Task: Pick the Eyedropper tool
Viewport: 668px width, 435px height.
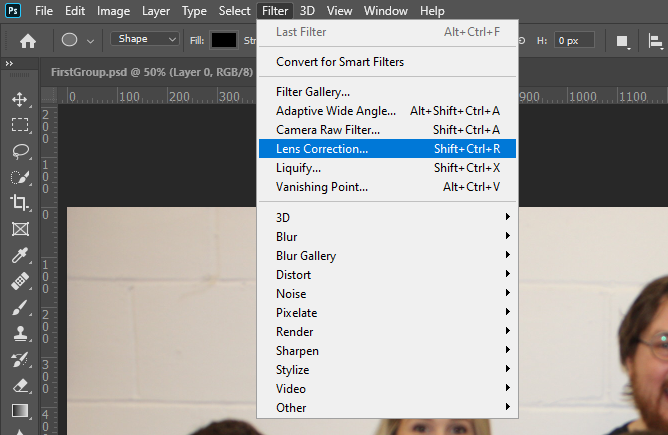Action: 20,255
